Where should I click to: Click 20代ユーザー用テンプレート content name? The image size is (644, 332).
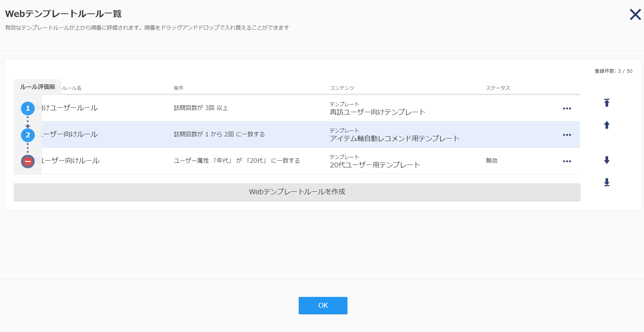[375, 165]
